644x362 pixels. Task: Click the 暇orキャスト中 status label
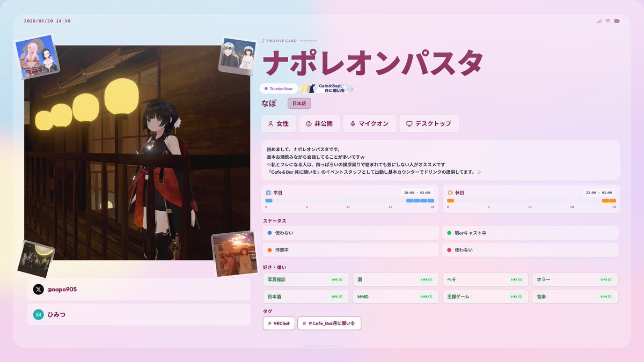click(470, 233)
